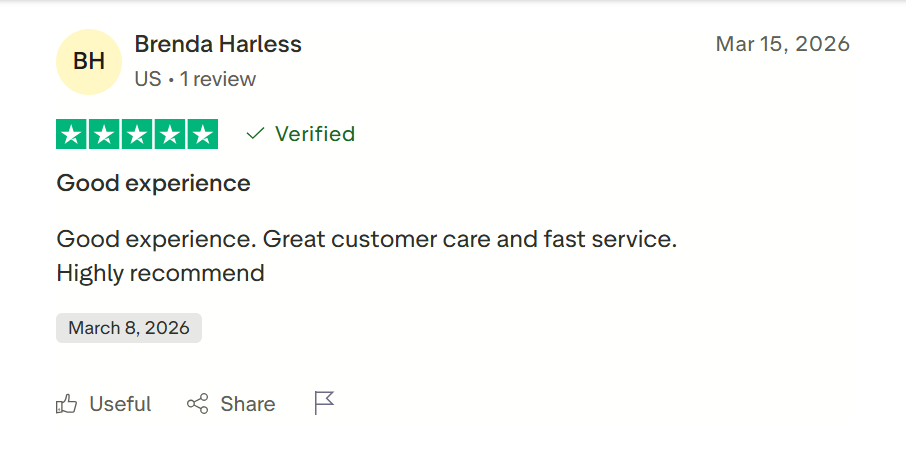Click the third green rating star
906x475 pixels.
tap(137, 135)
